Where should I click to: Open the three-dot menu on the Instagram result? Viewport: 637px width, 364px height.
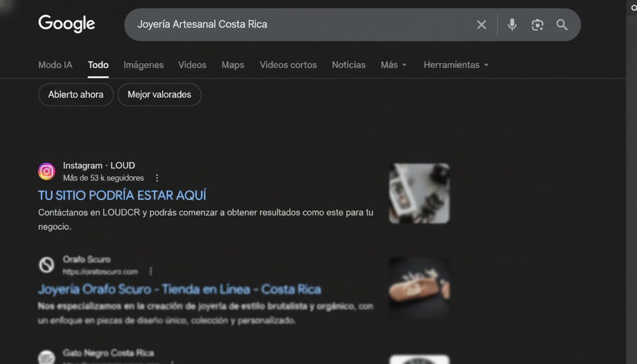pos(157,178)
